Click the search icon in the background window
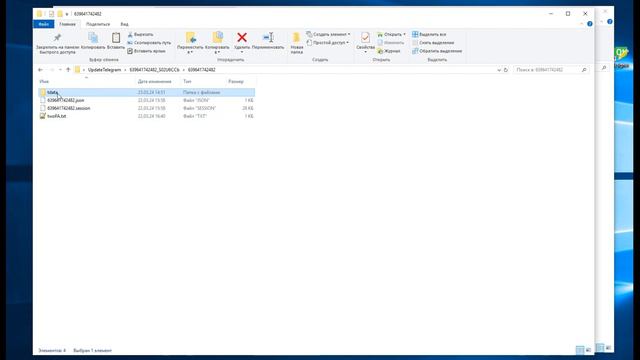Viewport: 640px width, 360px height. tap(604, 68)
